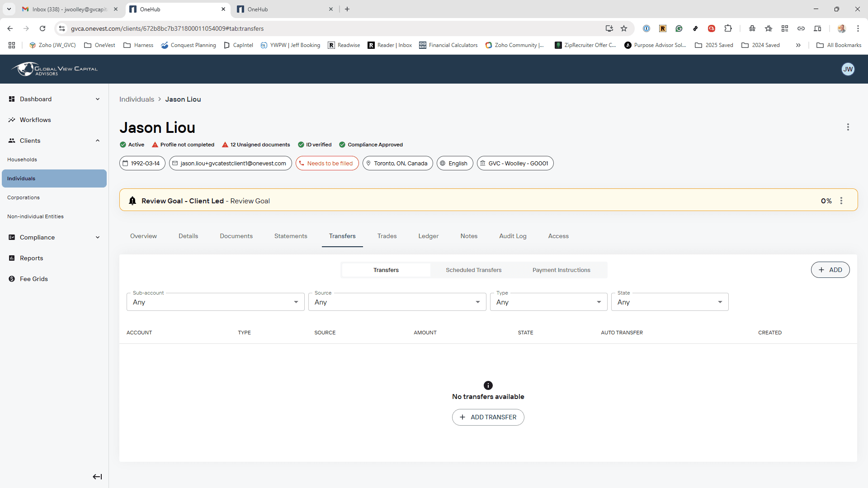Collapse the Clients menu chevron

pyautogui.click(x=98, y=141)
